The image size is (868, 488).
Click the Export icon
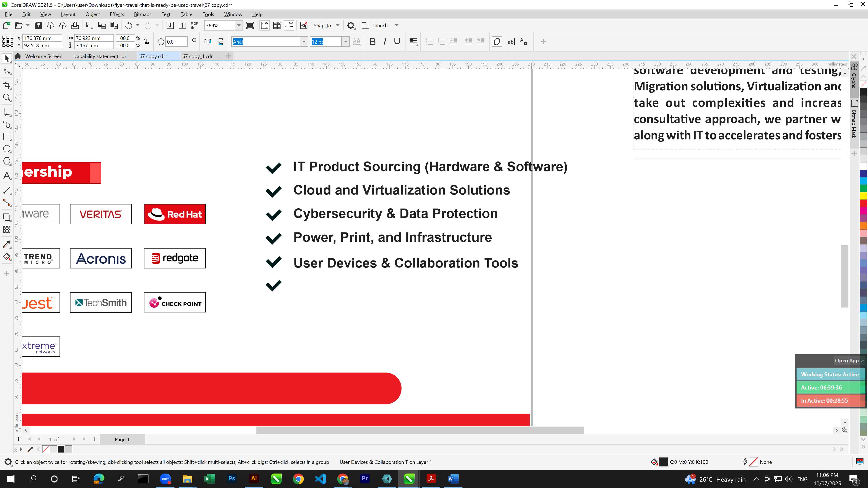click(x=182, y=25)
